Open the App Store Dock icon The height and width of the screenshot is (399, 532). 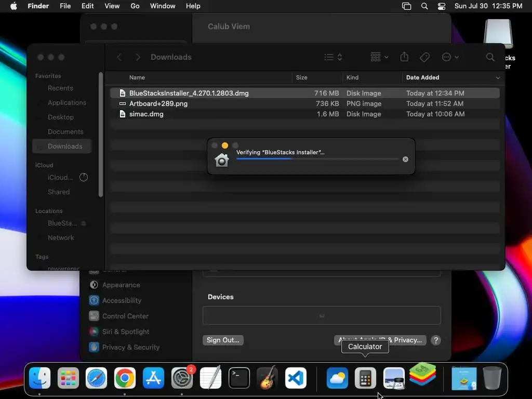(153, 378)
